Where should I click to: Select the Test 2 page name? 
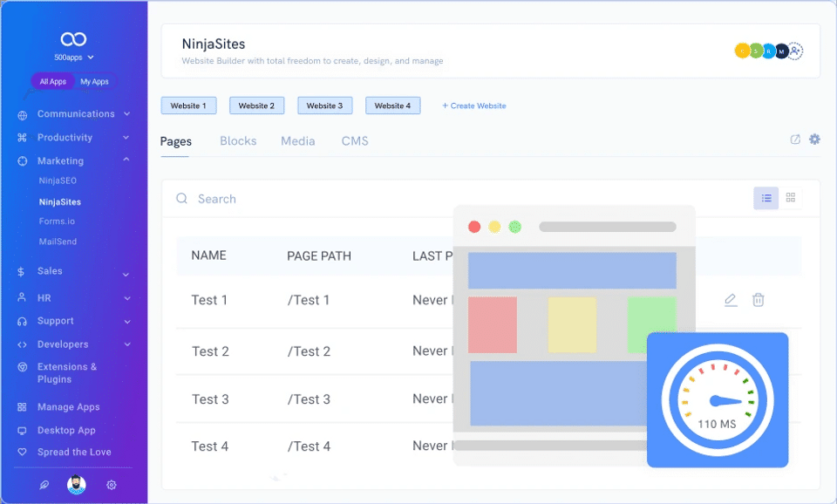210,351
